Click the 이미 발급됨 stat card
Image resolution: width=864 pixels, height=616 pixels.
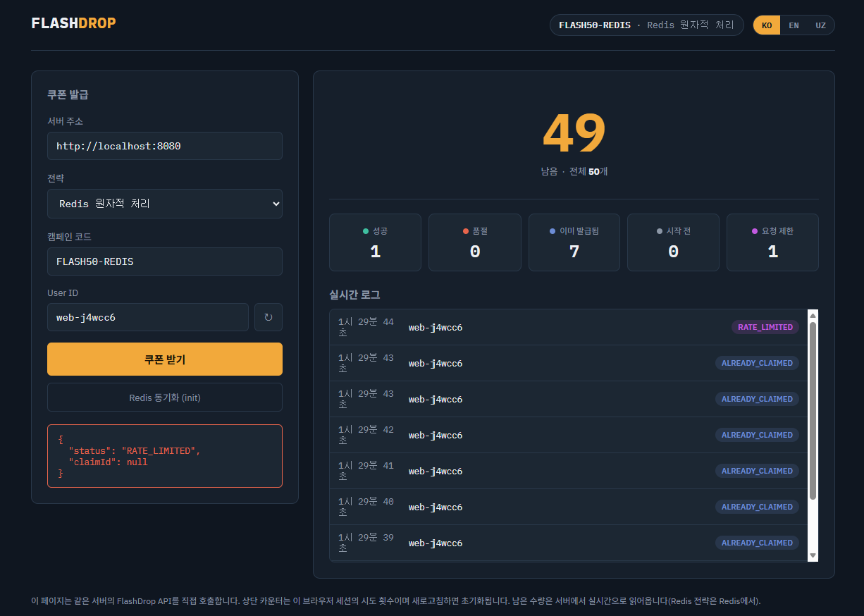click(574, 242)
